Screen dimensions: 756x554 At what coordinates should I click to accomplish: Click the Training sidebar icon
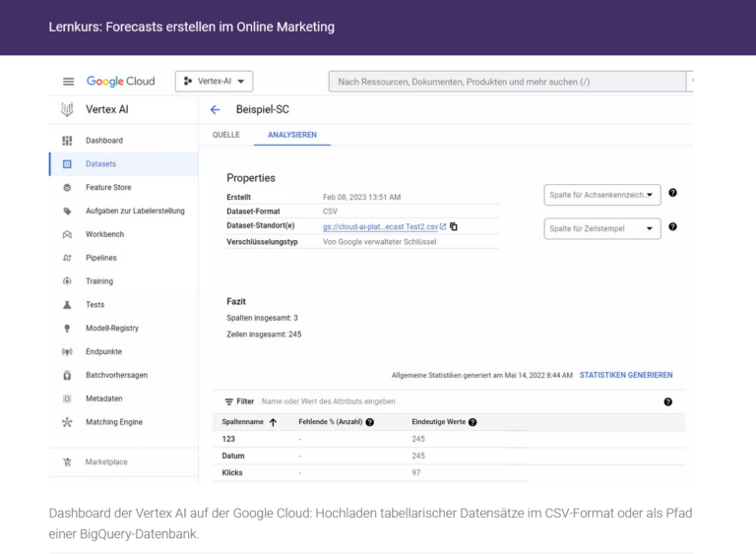click(67, 281)
